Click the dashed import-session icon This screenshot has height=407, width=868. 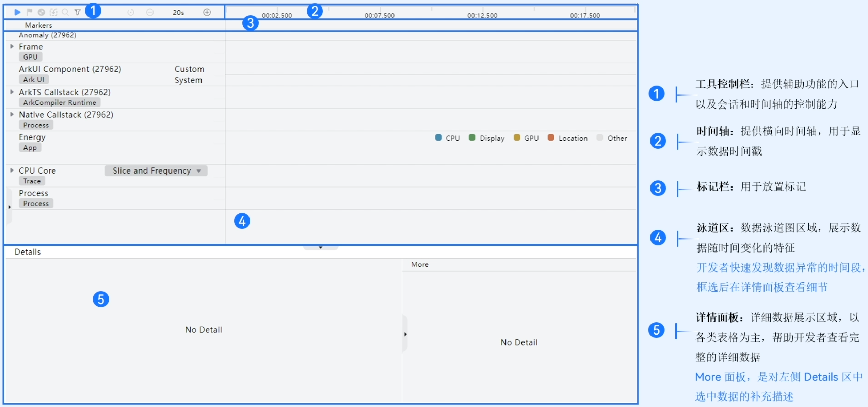[53, 12]
